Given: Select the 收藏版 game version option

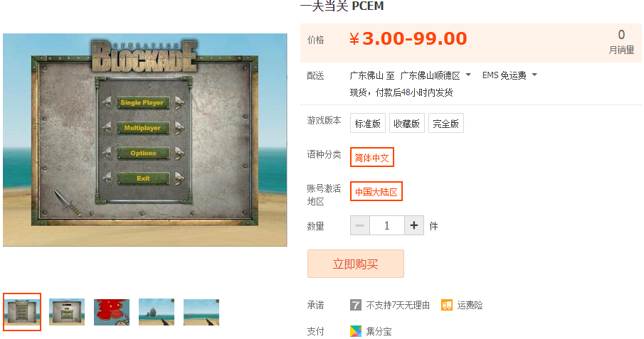Looking at the screenshot, I should (x=406, y=123).
